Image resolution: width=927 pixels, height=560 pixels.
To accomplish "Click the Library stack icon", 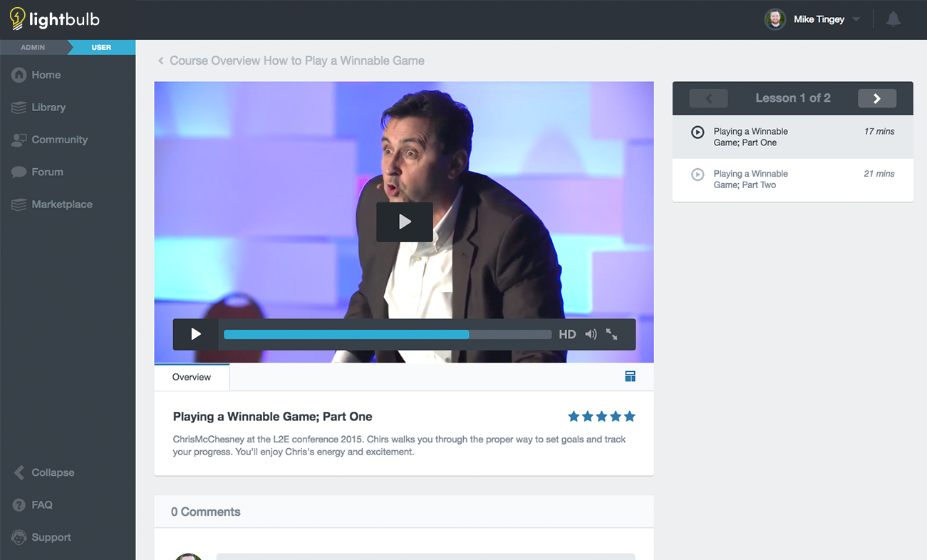I will [x=19, y=107].
